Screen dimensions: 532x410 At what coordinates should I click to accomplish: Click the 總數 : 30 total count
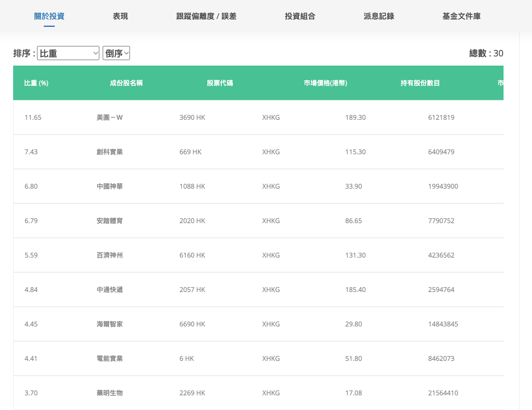click(x=486, y=53)
